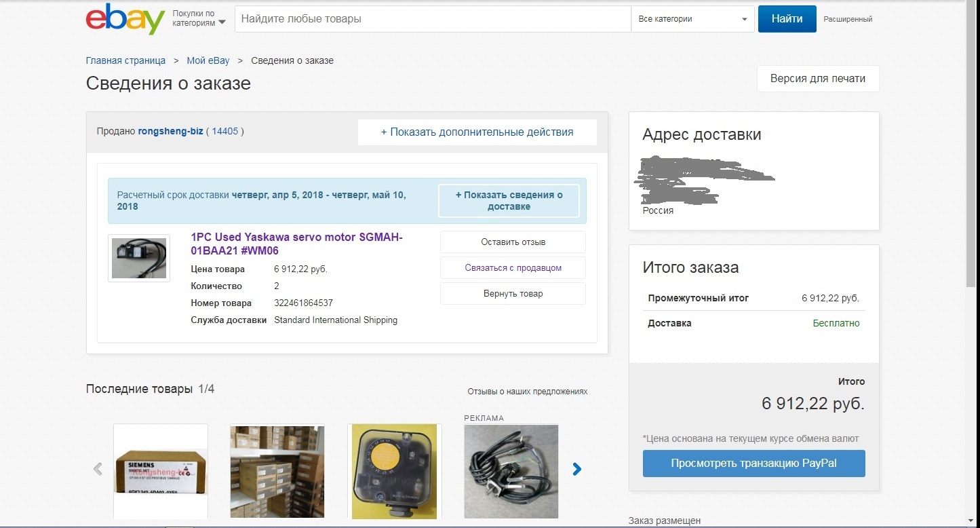Open the yellow pressure switch thumbnail
Viewport: 980px width, 528px height.
point(395,472)
